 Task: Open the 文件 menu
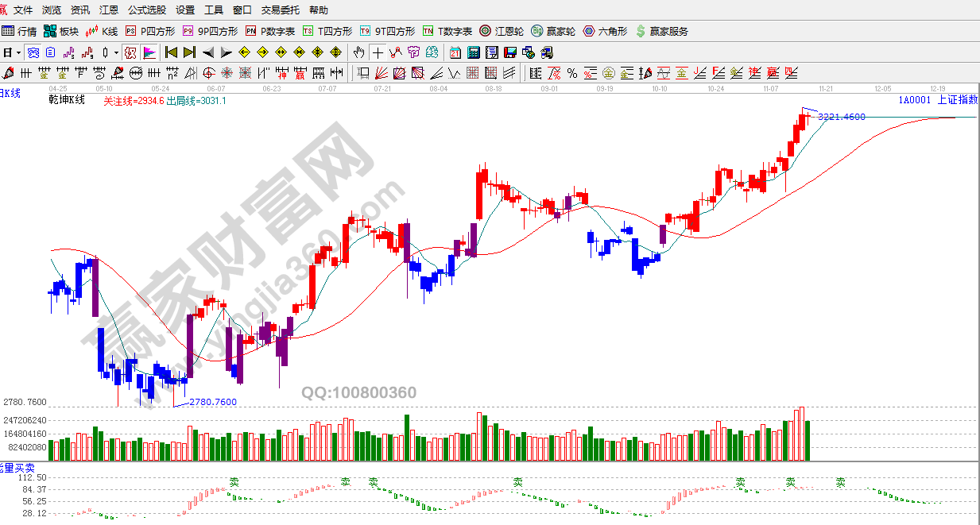[23, 10]
